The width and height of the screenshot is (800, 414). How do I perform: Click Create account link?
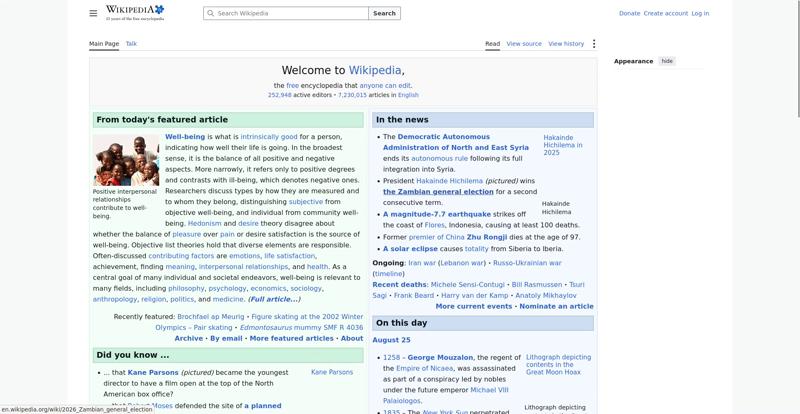665,13
